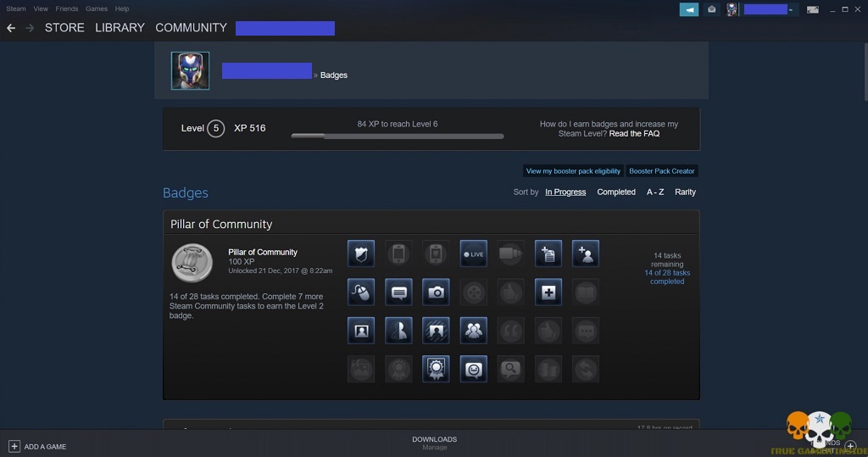The height and width of the screenshot is (457, 868).
Task: Sort badges by Completed
Action: click(x=616, y=192)
